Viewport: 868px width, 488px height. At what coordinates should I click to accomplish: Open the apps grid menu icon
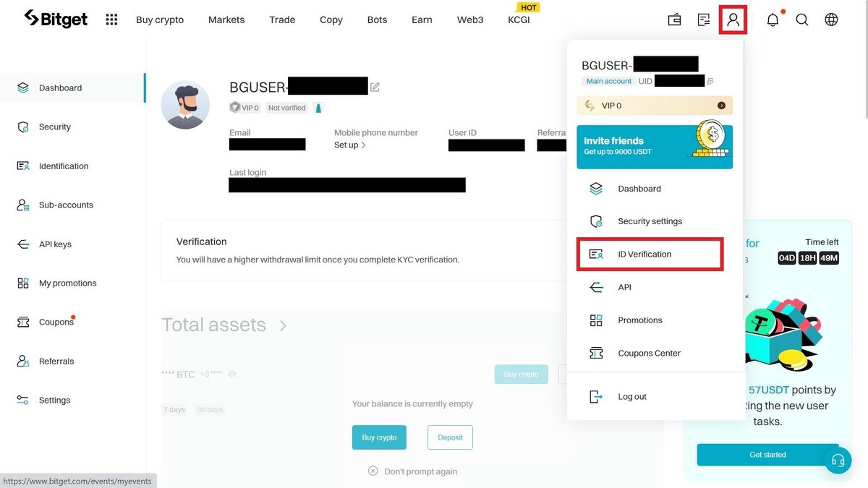point(111,20)
